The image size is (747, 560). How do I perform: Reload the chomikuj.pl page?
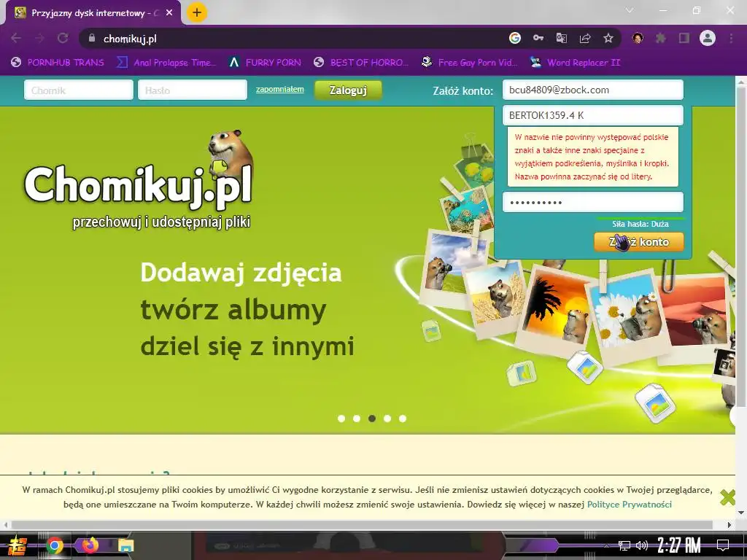tap(63, 38)
